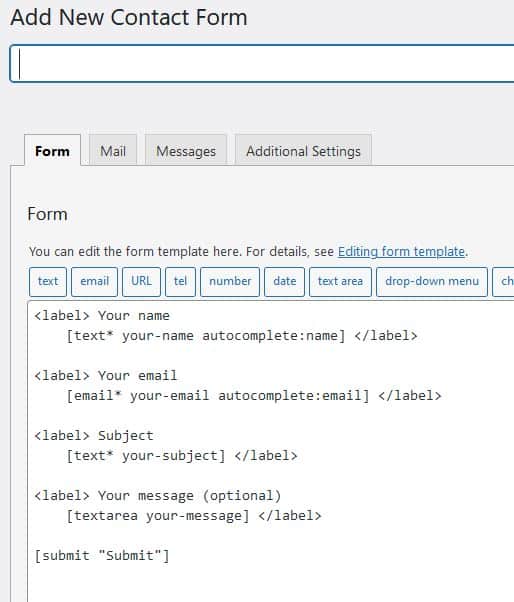Insert a text field tag
This screenshot has height=602, width=514.
(x=48, y=281)
